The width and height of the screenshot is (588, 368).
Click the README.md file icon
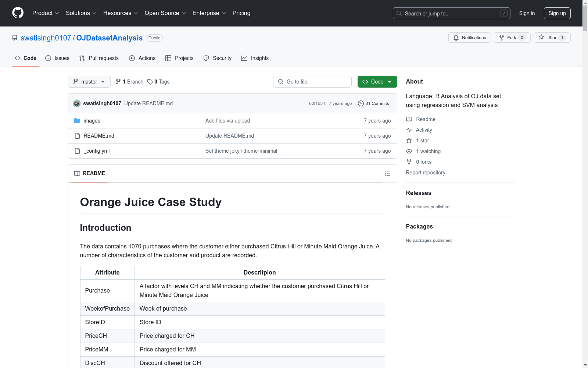pyautogui.click(x=77, y=136)
